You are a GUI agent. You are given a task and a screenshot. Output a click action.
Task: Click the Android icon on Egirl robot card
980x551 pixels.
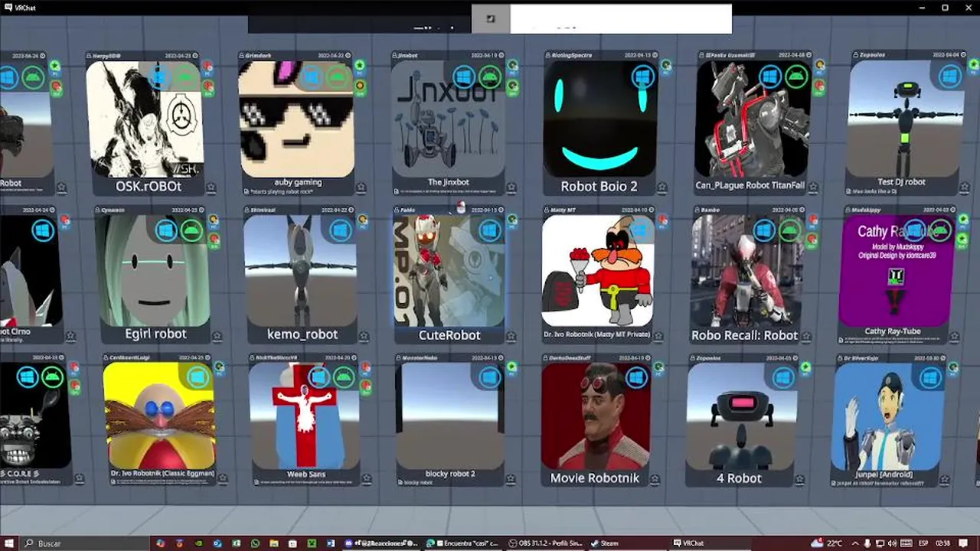tap(191, 230)
